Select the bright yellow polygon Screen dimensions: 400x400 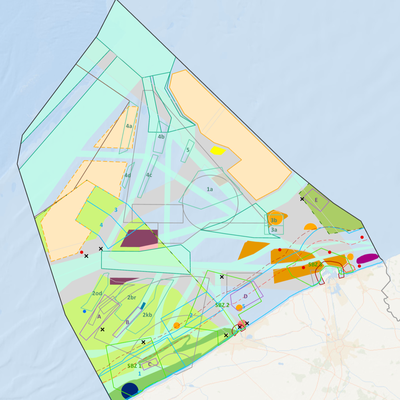(218, 150)
